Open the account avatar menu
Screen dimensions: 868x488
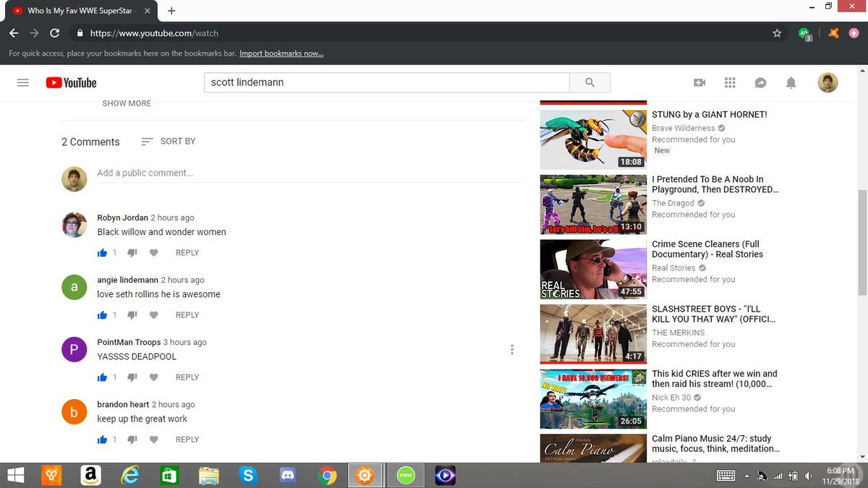[x=827, y=82]
